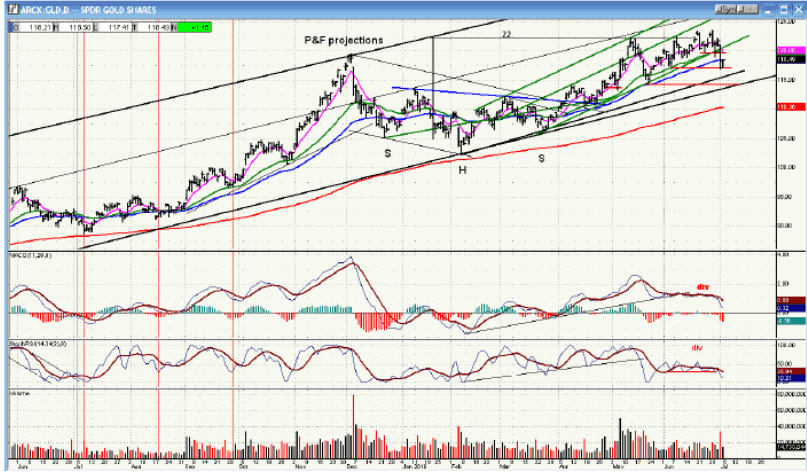The image size is (807, 474).
Task: Open the chart window system icon
Action: [13, 9]
